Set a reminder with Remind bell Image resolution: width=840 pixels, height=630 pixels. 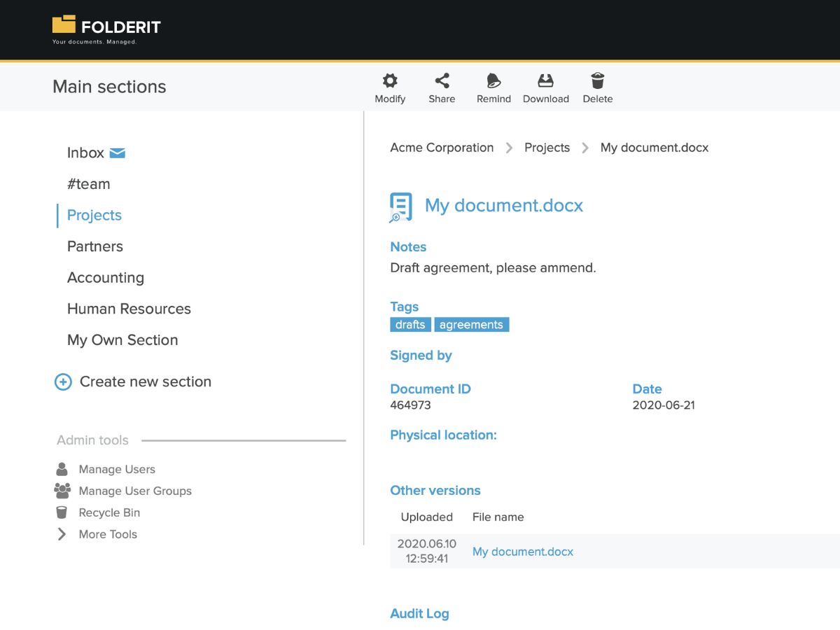pos(493,80)
